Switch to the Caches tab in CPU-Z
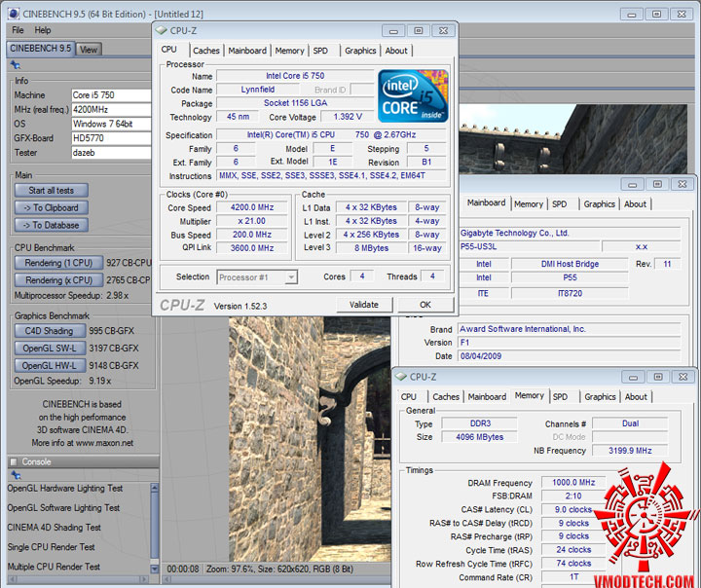The image size is (701, 588). [x=205, y=51]
